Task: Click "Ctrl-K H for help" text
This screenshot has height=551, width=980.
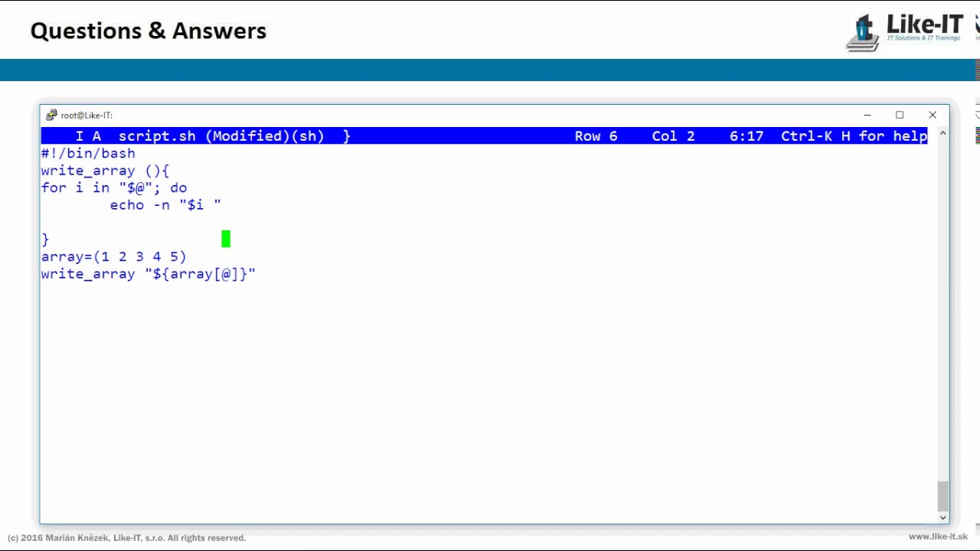Action: 854,136
